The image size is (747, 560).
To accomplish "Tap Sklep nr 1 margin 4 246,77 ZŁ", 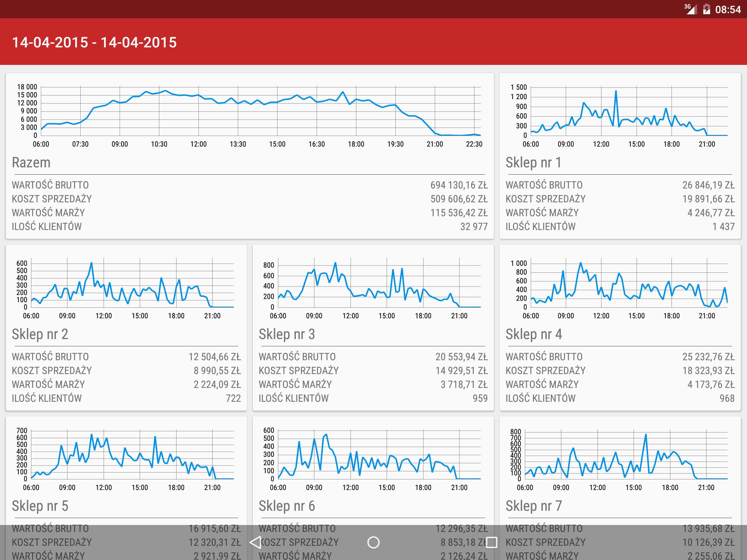I will coord(711,213).
